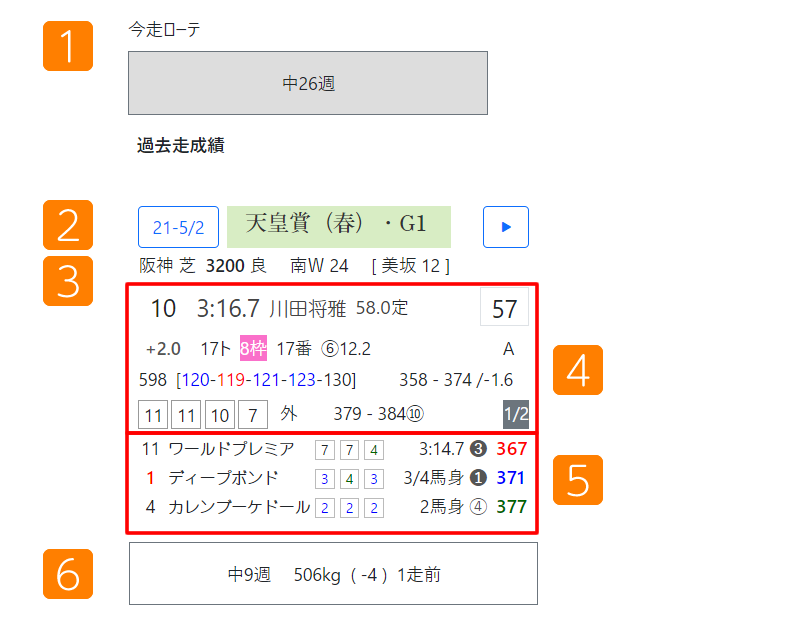Open winner ワールドプレミア horse entry
The height and width of the screenshot is (624, 800).
click(231, 449)
